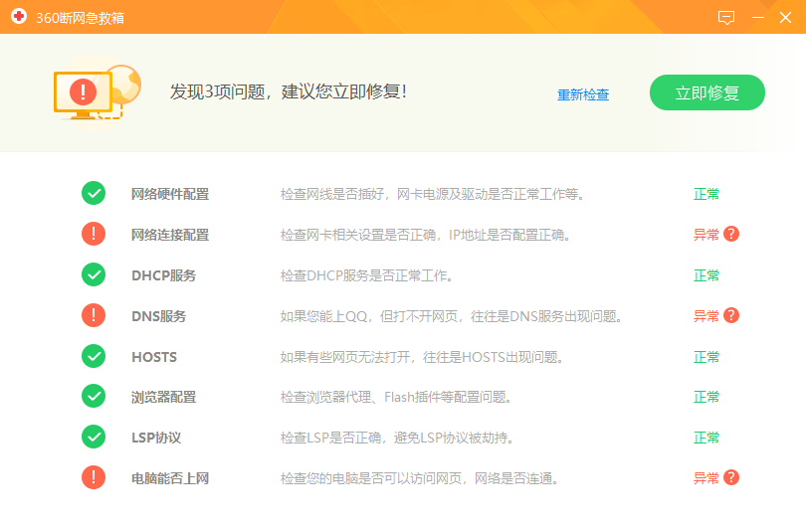The height and width of the screenshot is (532, 806).
Task: Select the DNS服务 item label
Action: [x=159, y=316]
